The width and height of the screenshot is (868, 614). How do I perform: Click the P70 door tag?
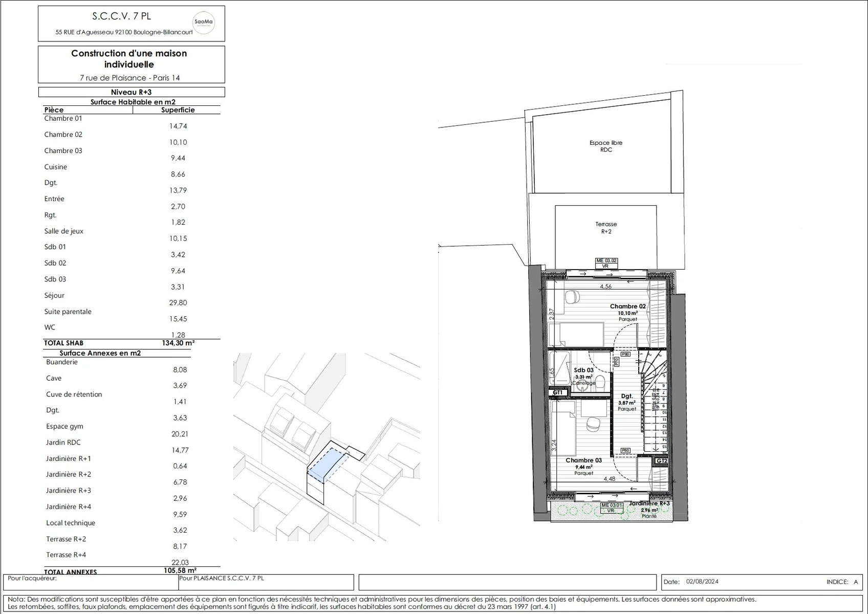click(617, 362)
